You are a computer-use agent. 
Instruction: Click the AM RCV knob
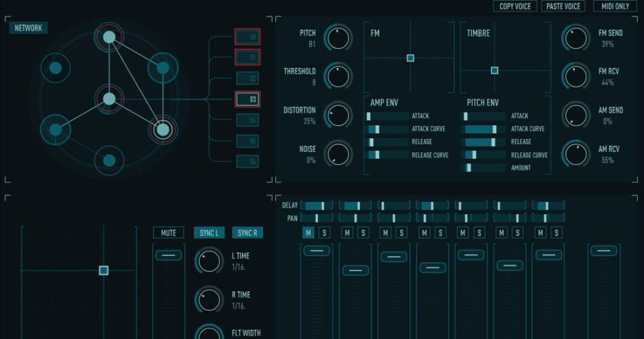576,153
